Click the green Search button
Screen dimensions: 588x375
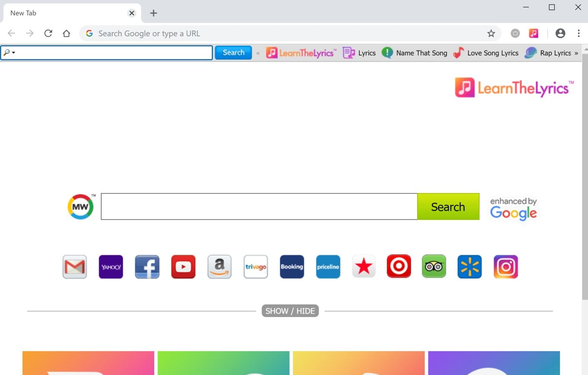448,206
